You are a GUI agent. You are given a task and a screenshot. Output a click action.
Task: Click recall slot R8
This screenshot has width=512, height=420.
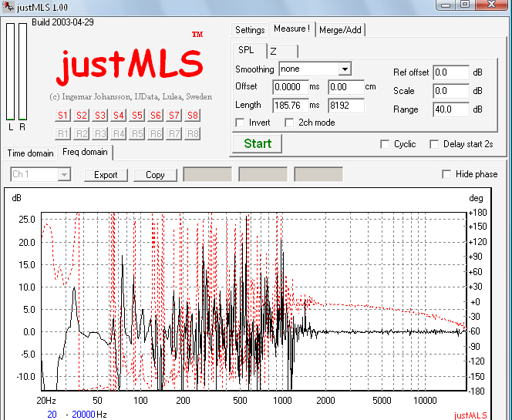click(x=192, y=134)
